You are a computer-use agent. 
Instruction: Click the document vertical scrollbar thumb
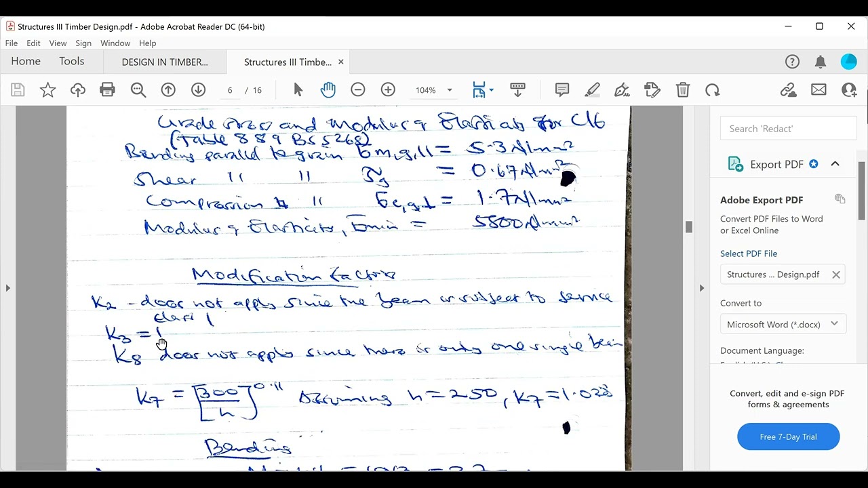(x=688, y=227)
